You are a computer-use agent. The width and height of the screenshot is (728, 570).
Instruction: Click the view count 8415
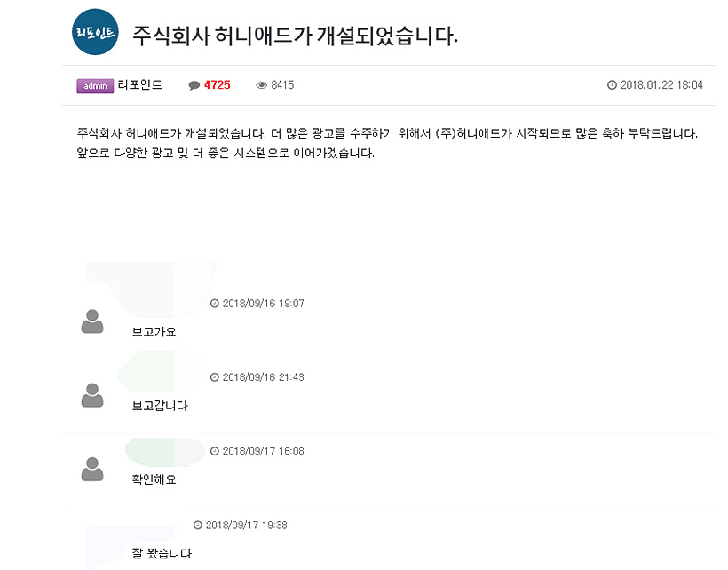pyautogui.click(x=282, y=85)
